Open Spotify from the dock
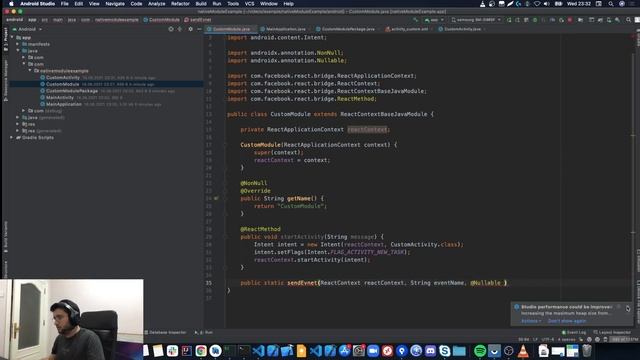The image size is (640, 360). click(480, 351)
